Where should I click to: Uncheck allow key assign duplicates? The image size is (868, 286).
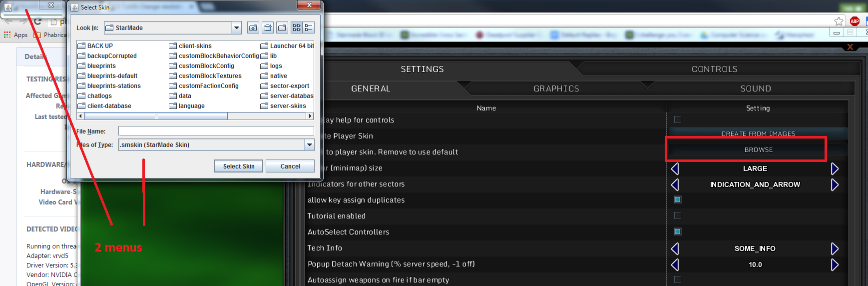click(678, 199)
